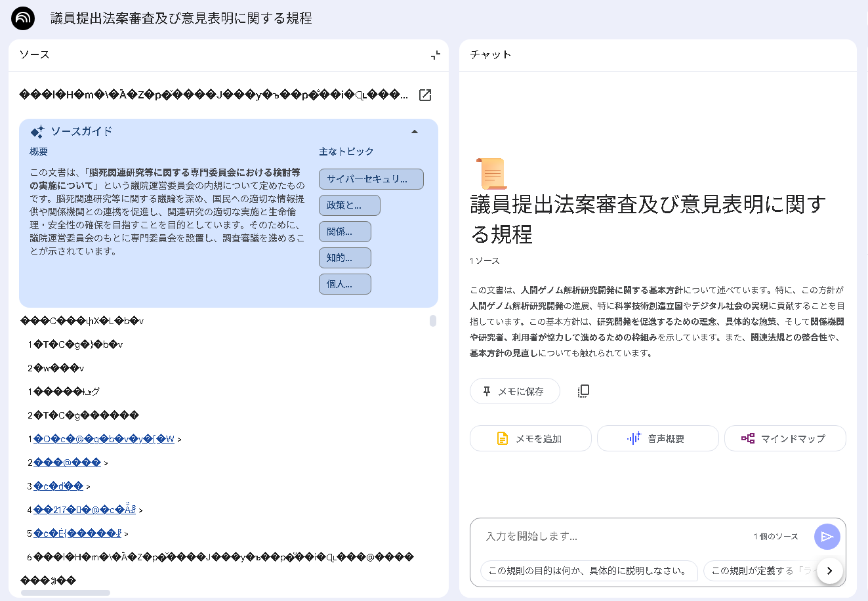Click the 1 ソース text under the title

[x=484, y=261]
